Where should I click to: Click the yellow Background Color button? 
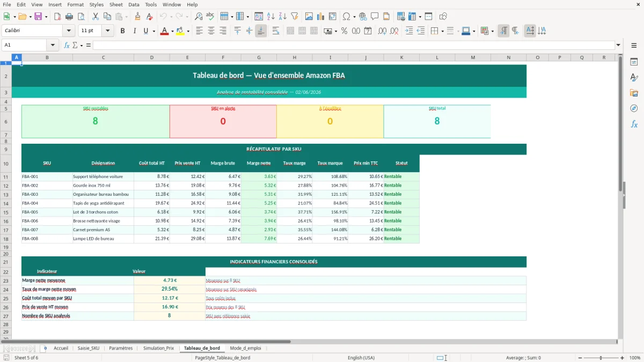pyautogui.click(x=180, y=31)
